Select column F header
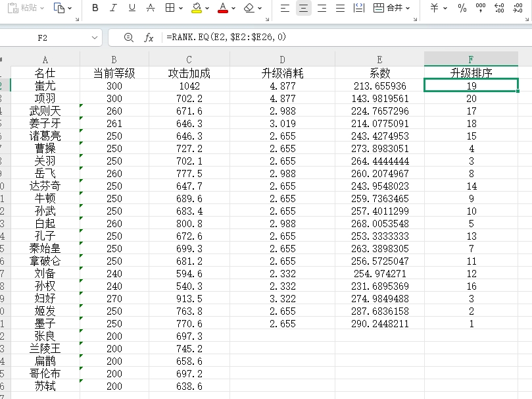The width and height of the screenshot is (532, 399). [471, 59]
